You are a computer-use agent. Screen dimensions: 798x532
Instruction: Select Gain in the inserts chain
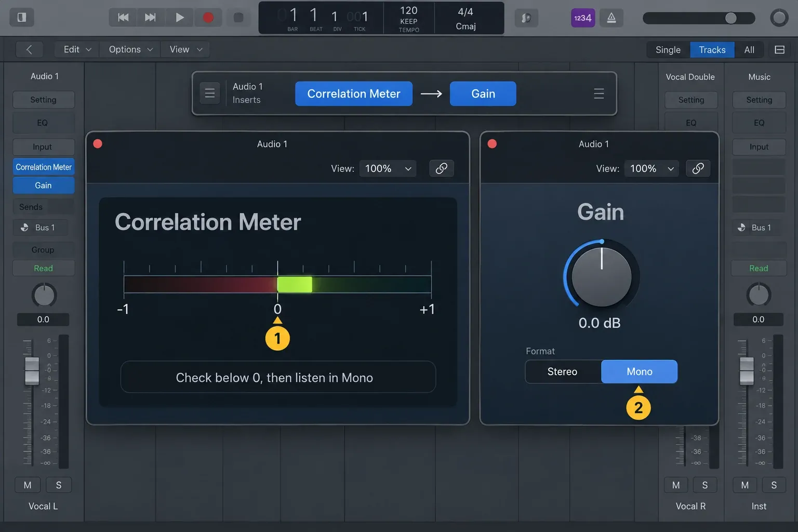pos(483,94)
